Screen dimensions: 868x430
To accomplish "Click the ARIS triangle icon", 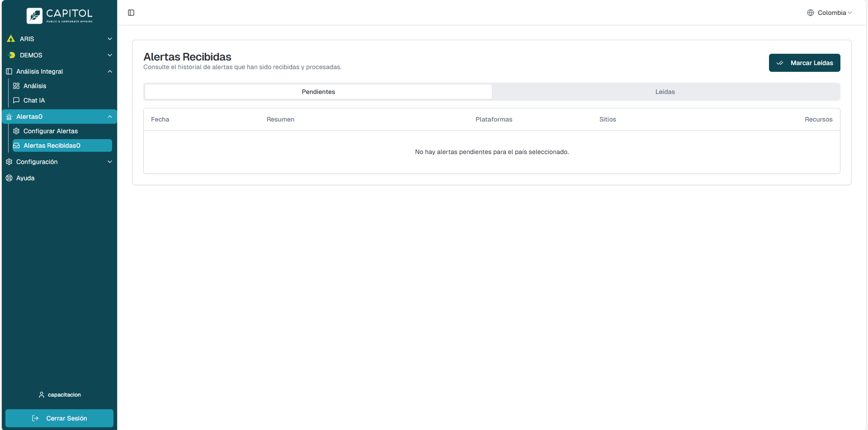I will [11, 39].
